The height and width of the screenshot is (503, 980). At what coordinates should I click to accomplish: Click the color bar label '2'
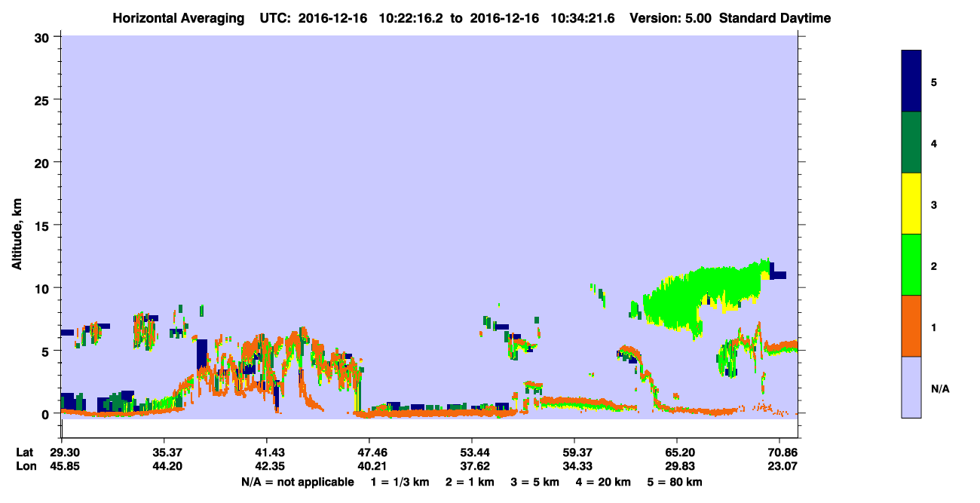(x=934, y=265)
